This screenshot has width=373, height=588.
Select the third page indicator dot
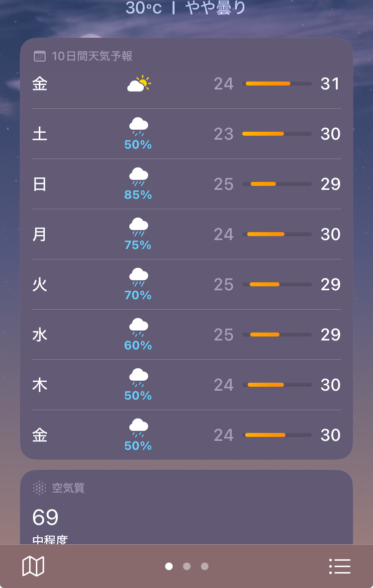(204, 566)
